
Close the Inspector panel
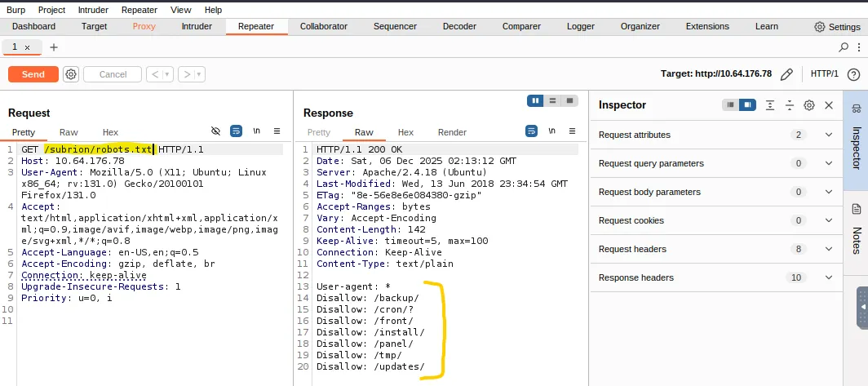pos(829,105)
